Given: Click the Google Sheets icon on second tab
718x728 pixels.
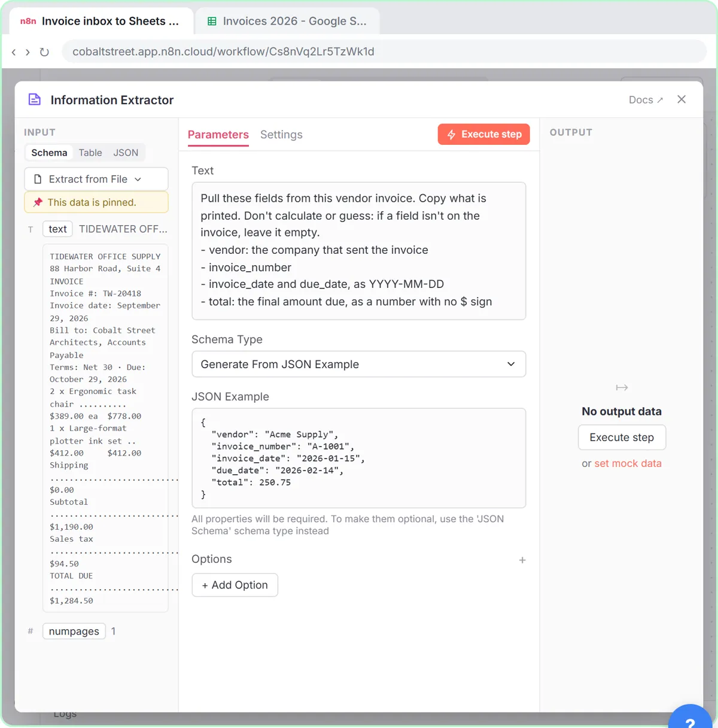Looking at the screenshot, I should pos(212,21).
